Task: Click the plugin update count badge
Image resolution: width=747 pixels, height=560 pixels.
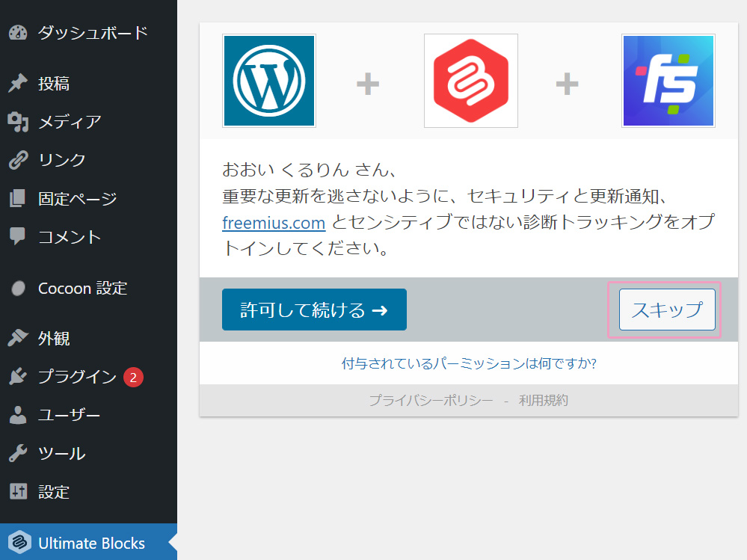Action: coord(133,377)
